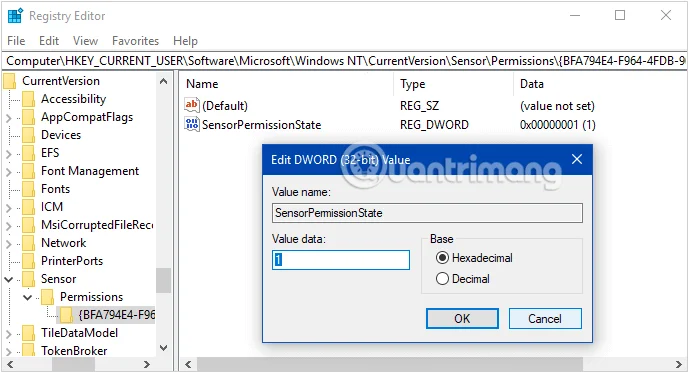Select the CurrentVersion folder icon
689x373 pixels.
(x=10, y=81)
